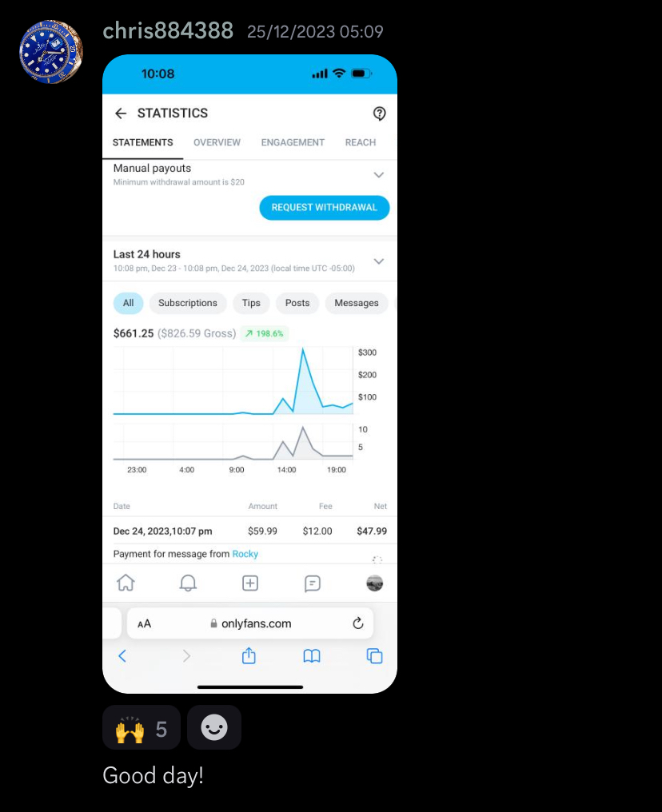Expand the Last 24 hours range dropdown

tap(379, 261)
